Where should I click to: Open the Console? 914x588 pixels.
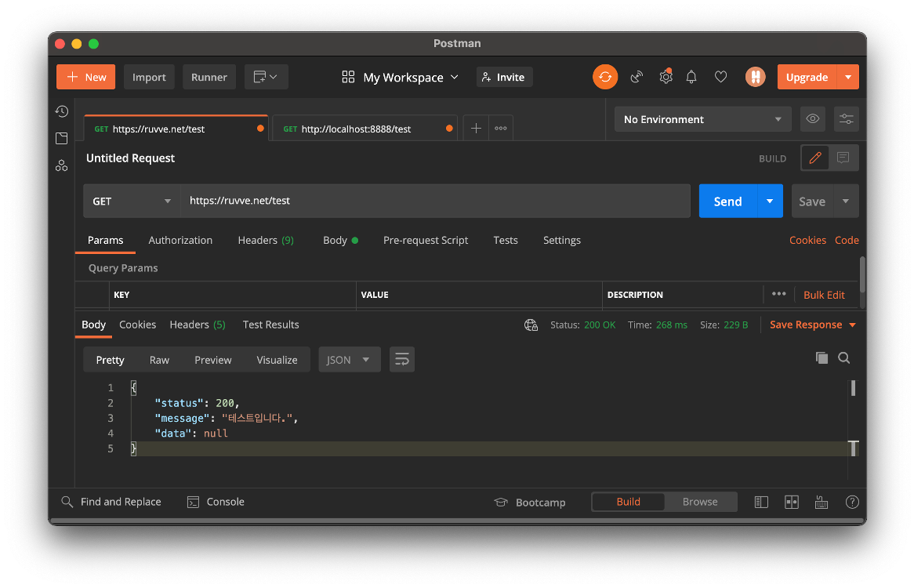coord(216,502)
